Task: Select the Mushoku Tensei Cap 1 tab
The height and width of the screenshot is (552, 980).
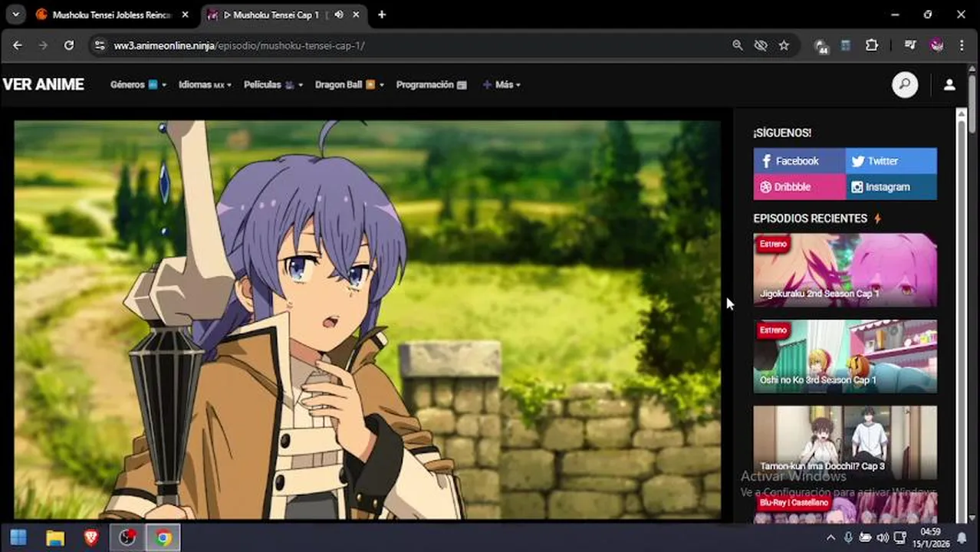Action: [272, 15]
